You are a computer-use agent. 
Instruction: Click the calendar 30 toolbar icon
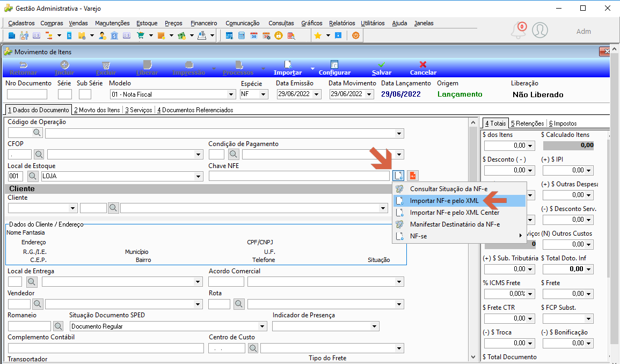tap(254, 35)
